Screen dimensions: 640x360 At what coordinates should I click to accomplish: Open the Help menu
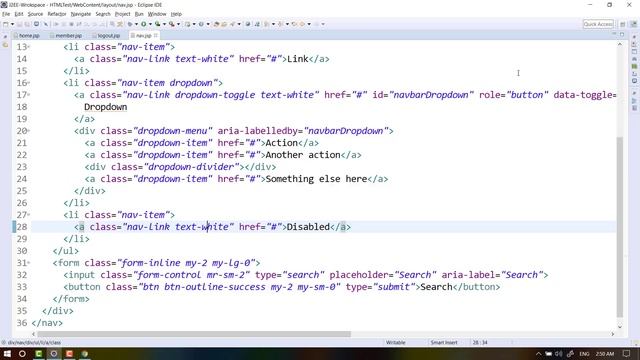176,14
